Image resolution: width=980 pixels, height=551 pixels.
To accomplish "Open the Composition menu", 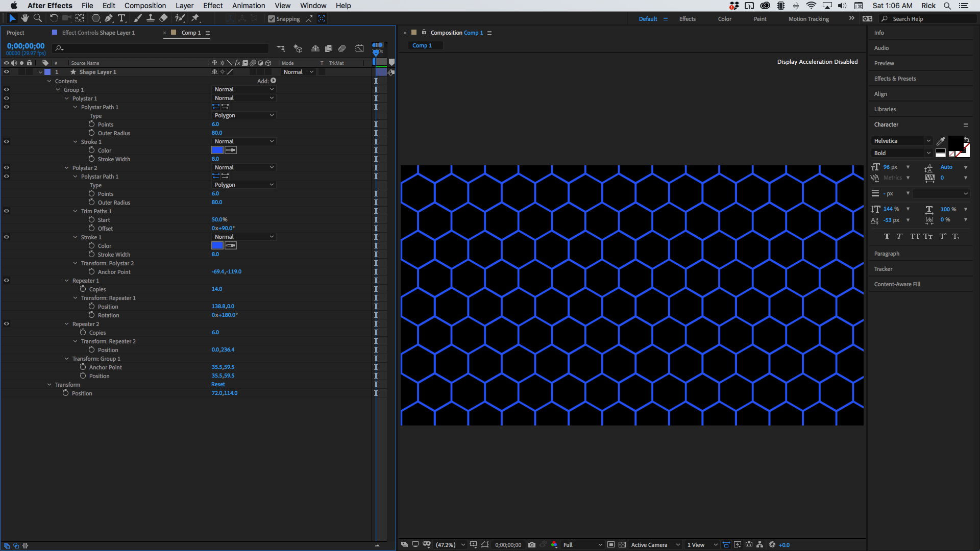I will click(145, 6).
